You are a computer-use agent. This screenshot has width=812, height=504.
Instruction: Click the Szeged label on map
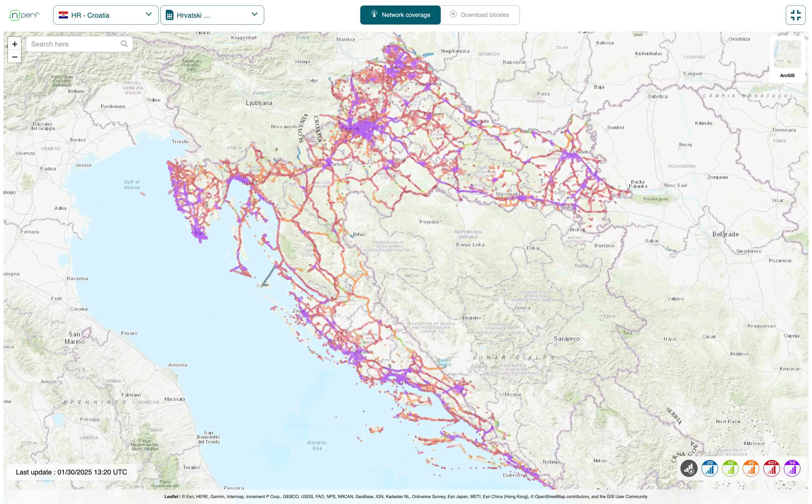pos(692,74)
